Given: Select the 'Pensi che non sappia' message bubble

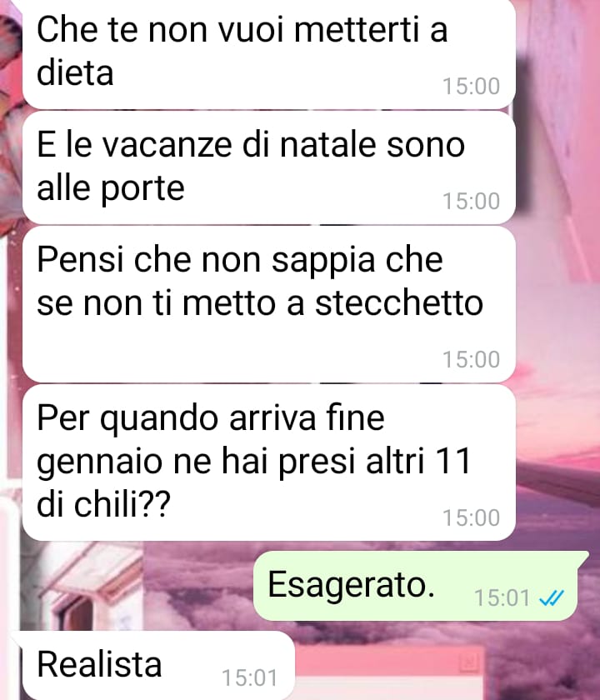Looking at the screenshot, I should (269, 304).
